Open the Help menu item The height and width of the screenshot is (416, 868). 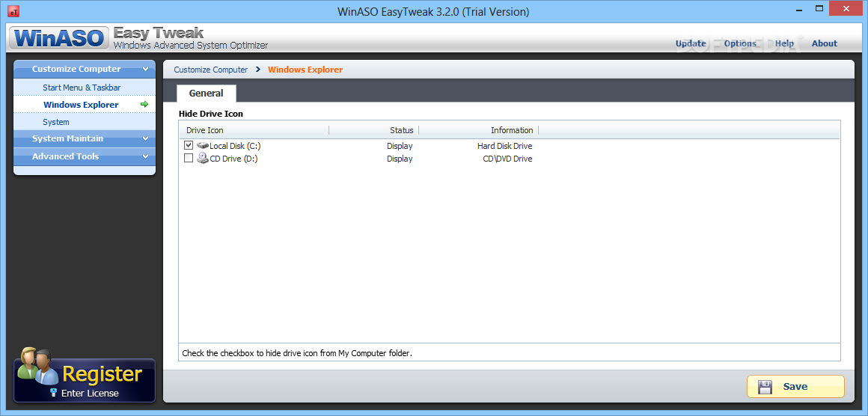(784, 43)
